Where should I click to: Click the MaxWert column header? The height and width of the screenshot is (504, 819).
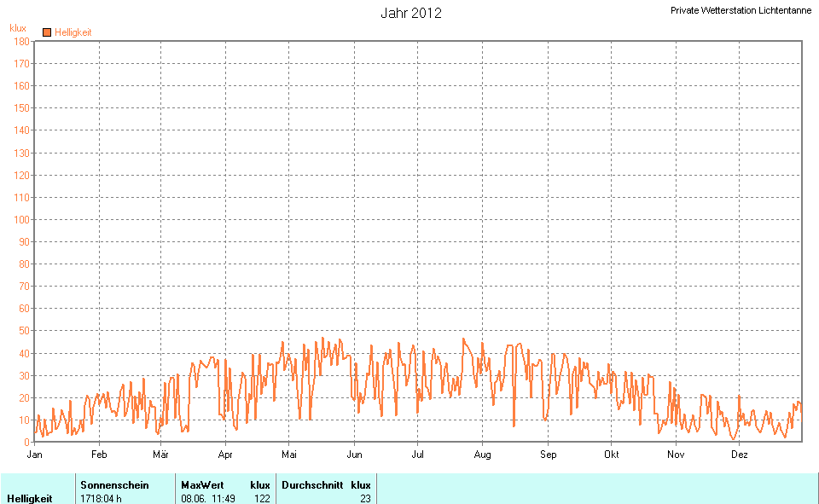coord(202,484)
